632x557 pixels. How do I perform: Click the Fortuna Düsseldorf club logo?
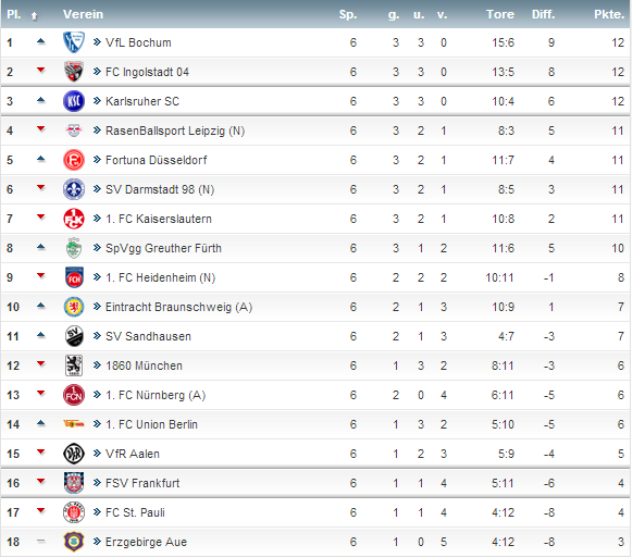click(74, 160)
